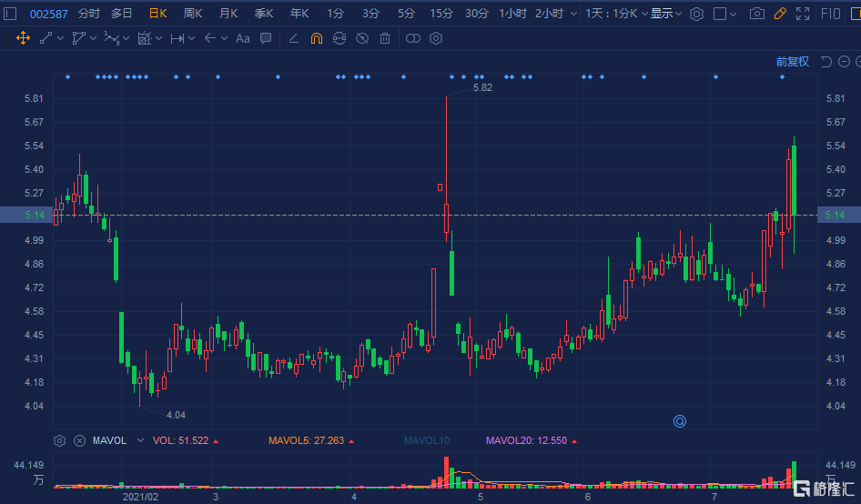Click the MAVOL5: 27.263 value
The image size is (861, 504).
click(x=307, y=441)
